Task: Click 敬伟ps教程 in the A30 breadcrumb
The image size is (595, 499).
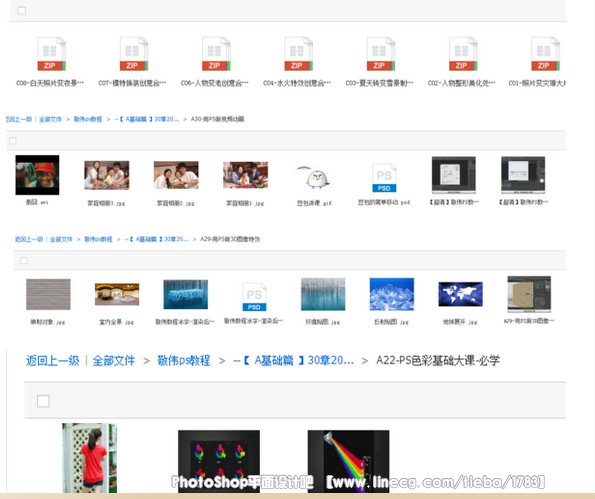Action: [x=88, y=119]
